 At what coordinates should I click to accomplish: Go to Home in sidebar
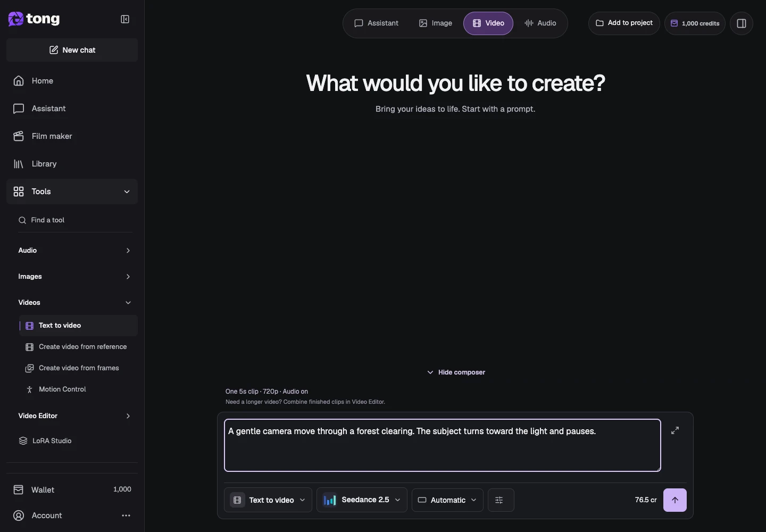(x=72, y=81)
